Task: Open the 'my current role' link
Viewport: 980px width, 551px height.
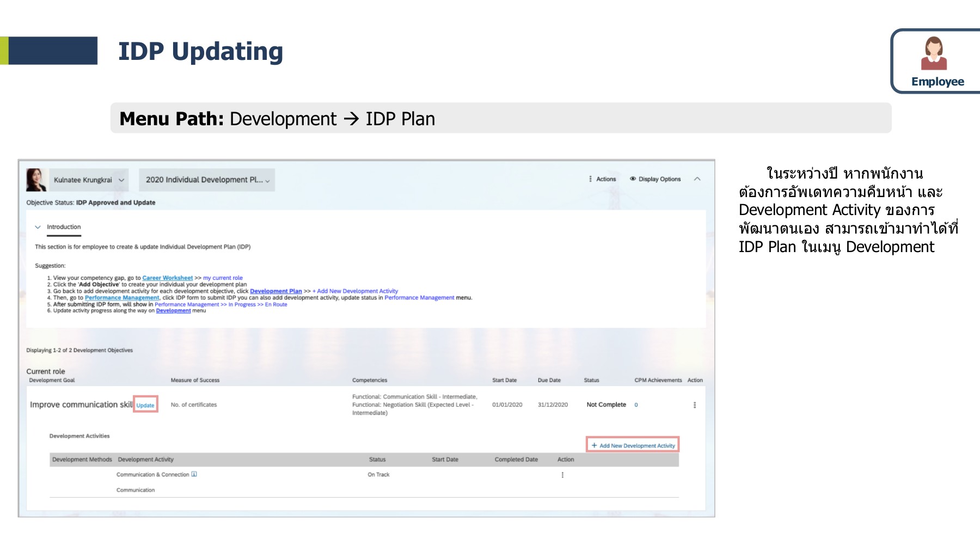Action: (x=223, y=278)
